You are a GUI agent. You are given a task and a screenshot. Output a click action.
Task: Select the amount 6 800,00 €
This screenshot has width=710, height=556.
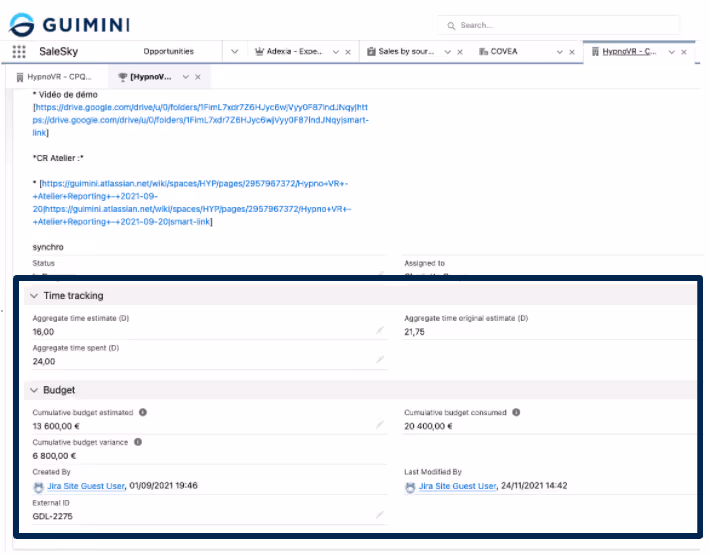[x=54, y=456]
